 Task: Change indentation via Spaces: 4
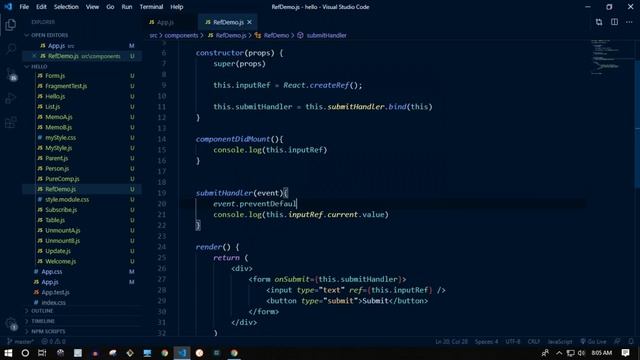[x=486, y=341]
